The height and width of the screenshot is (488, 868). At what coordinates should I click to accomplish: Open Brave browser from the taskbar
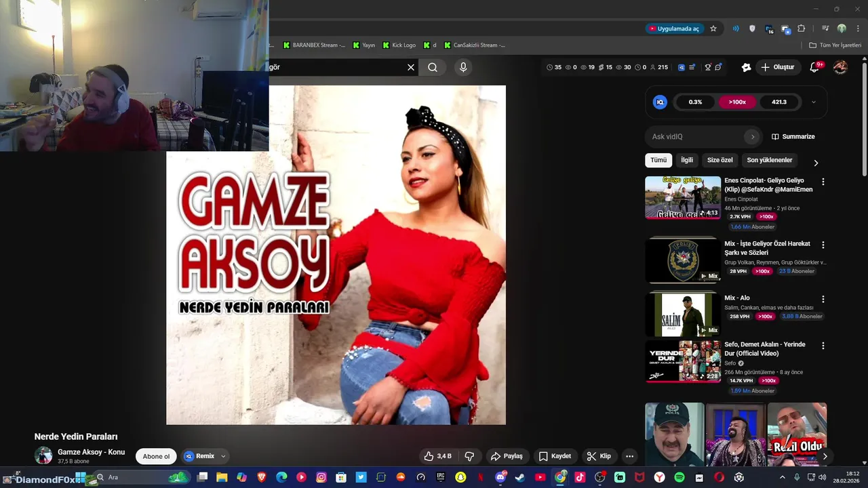pos(262,477)
